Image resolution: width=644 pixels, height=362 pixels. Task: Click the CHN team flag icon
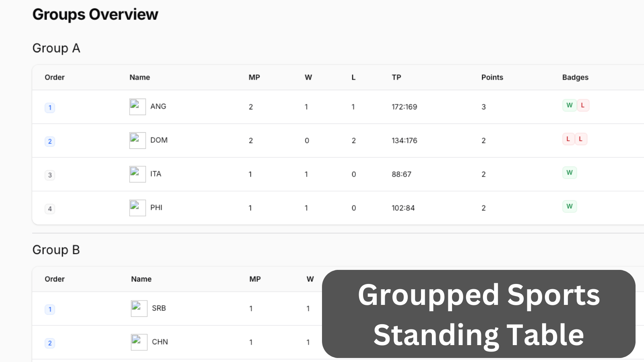(x=139, y=342)
